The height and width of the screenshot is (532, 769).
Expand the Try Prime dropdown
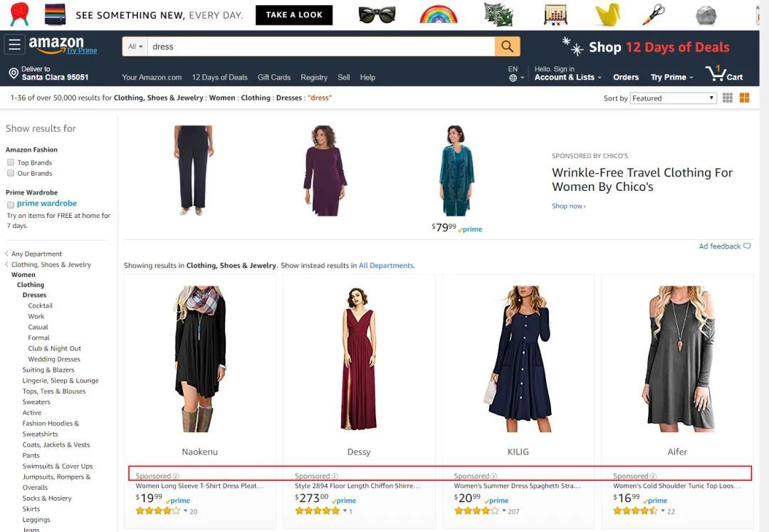pos(672,77)
